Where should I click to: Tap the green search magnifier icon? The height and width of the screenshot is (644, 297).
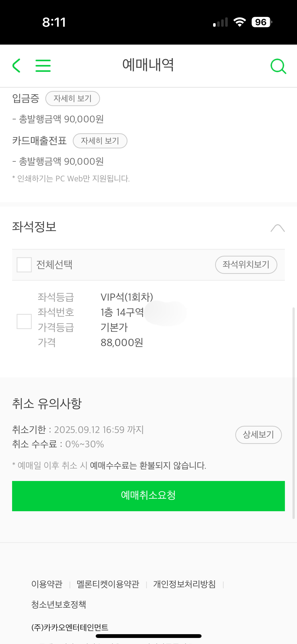click(278, 66)
